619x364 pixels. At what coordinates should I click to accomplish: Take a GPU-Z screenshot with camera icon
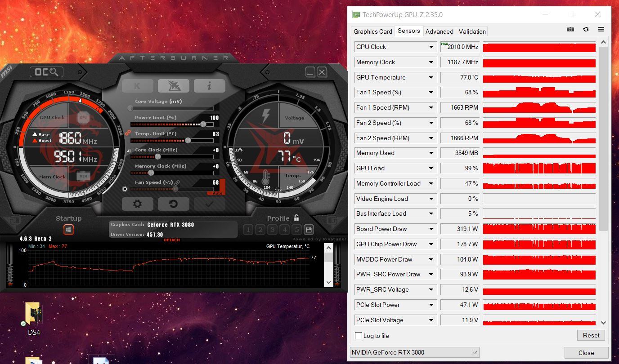(x=570, y=29)
